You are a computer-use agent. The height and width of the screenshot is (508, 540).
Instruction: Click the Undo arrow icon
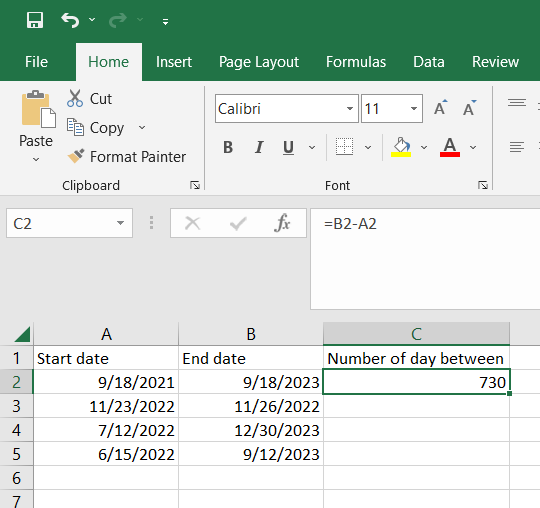[70, 20]
